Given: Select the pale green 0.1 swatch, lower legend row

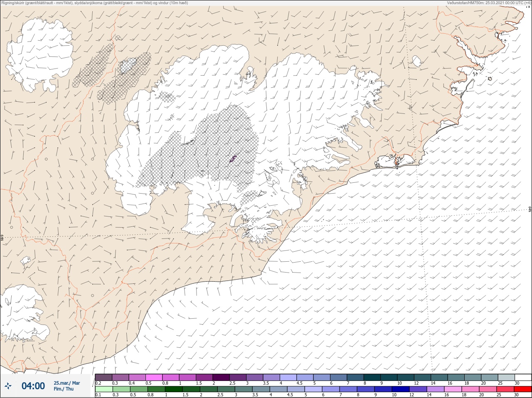Looking at the screenshot, I should (x=104, y=390).
